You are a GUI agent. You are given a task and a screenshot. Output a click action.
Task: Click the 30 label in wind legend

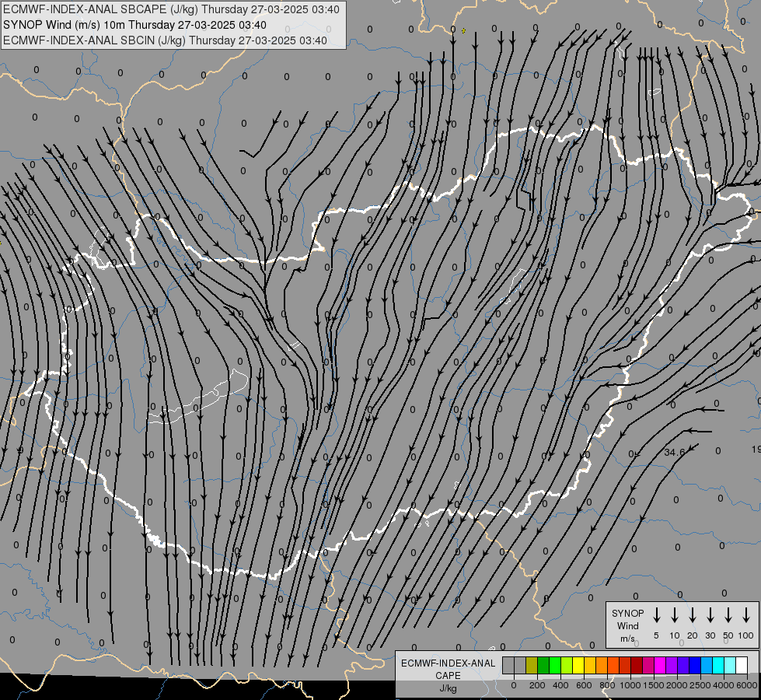710,636
